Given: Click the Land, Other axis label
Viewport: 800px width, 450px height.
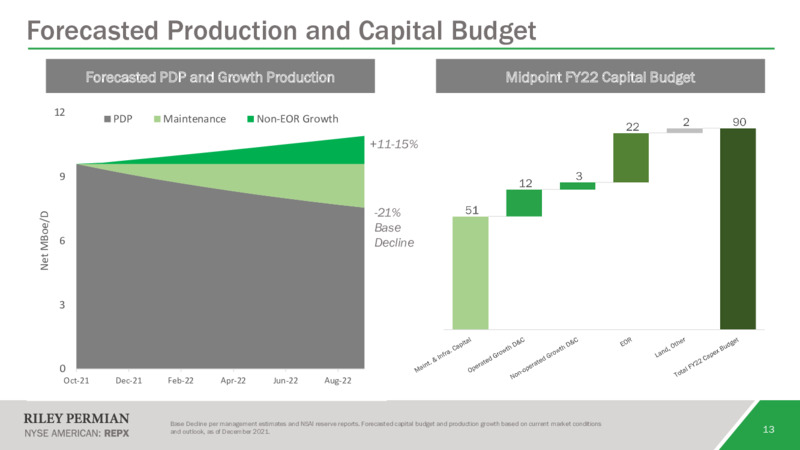Looking at the screenshot, I should pyautogui.click(x=670, y=347).
